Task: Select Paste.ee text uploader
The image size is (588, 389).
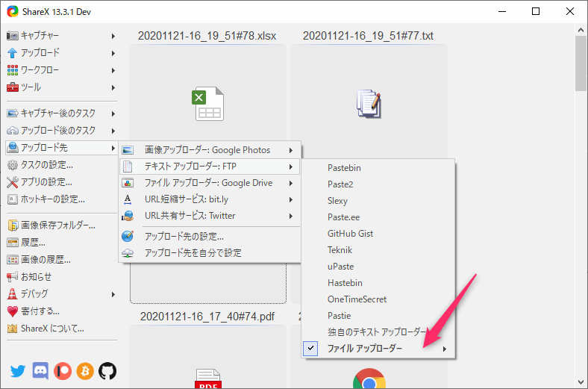Action: [x=378, y=217]
